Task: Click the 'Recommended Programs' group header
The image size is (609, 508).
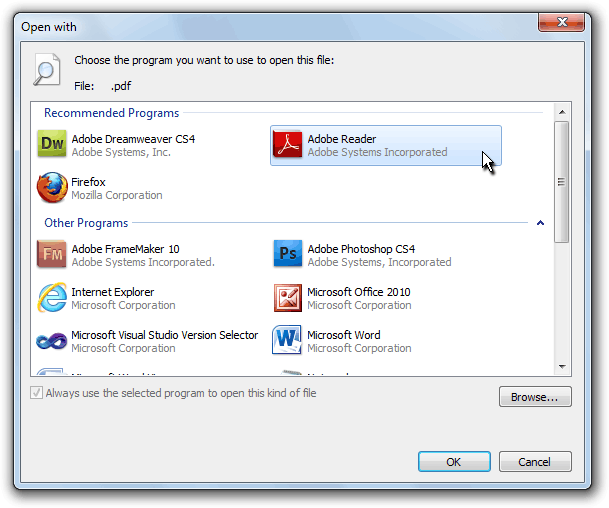Action: (x=111, y=113)
